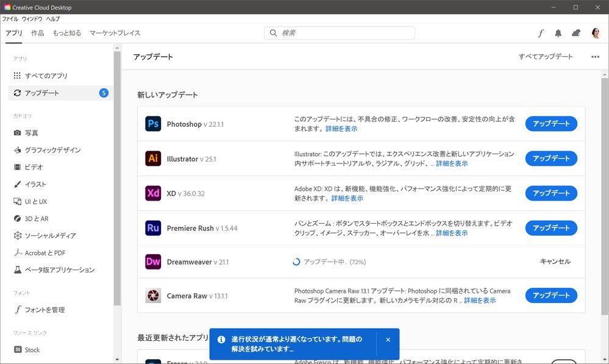This screenshot has width=609, height=364.
Task: Switch to the もっと知る tab
Action: pos(67,33)
